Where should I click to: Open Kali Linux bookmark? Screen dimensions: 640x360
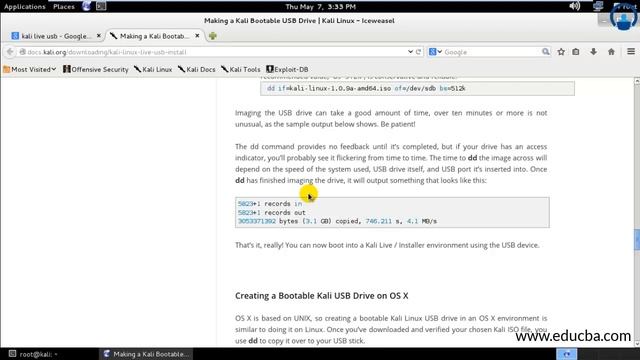pos(153,69)
